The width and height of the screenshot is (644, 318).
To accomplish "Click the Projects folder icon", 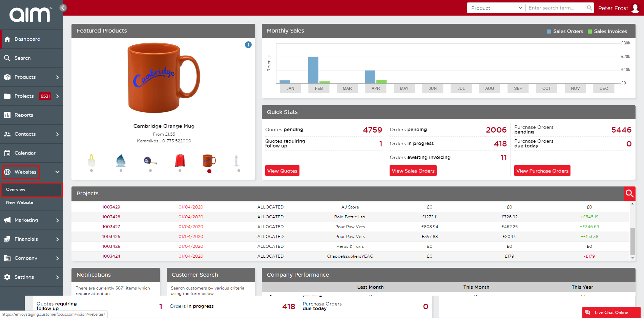I will click(x=7, y=96).
